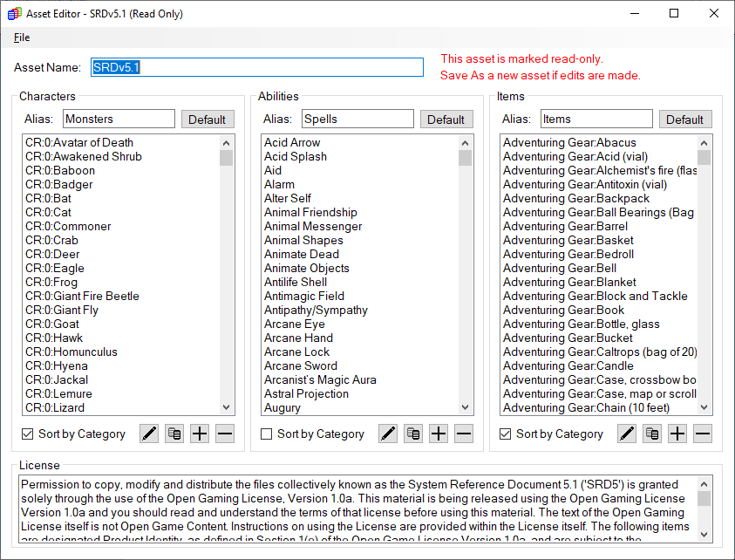Select Astral Projection in the Abilities list
Viewport: 735px width, 560px height.
360,394
